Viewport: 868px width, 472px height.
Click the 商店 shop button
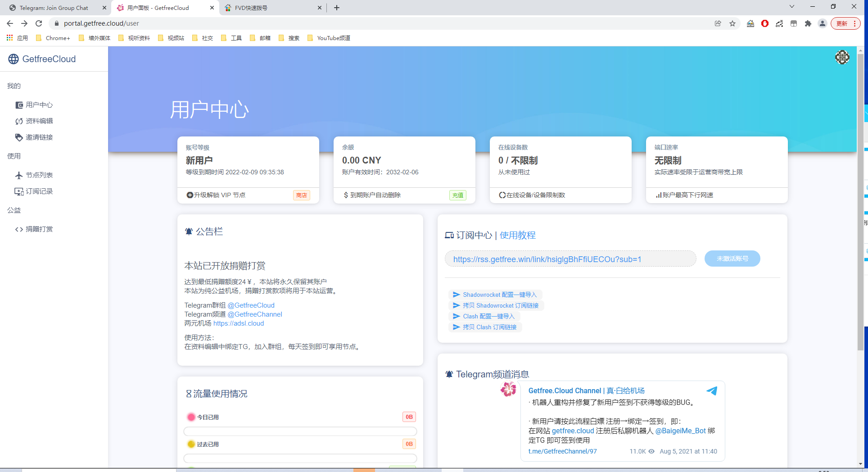point(302,195)
